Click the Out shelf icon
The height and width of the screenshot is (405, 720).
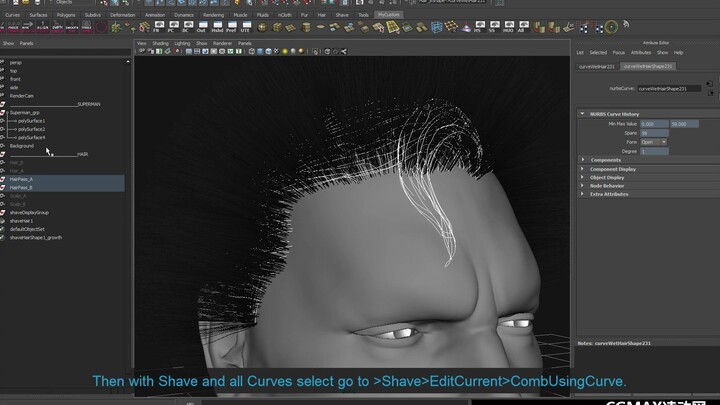(202, 27)
